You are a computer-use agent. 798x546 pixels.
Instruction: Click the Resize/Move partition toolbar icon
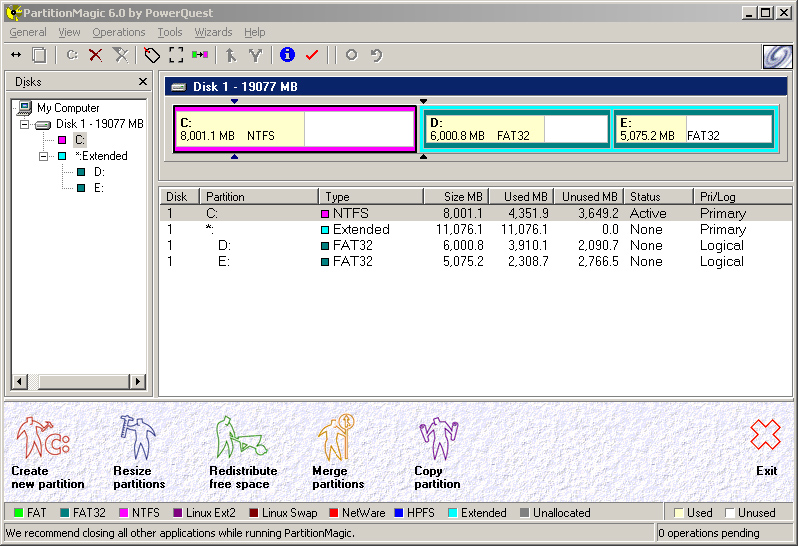point(16,55)
